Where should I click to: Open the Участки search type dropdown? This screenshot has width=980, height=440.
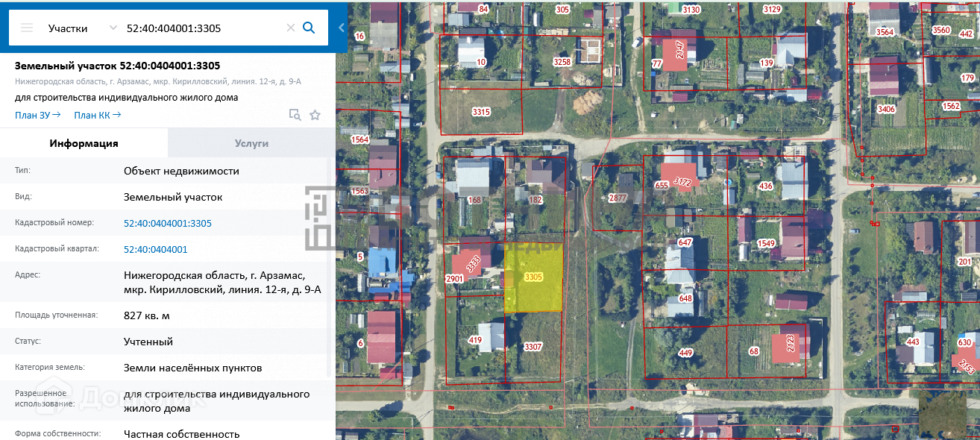coord(82,28)
